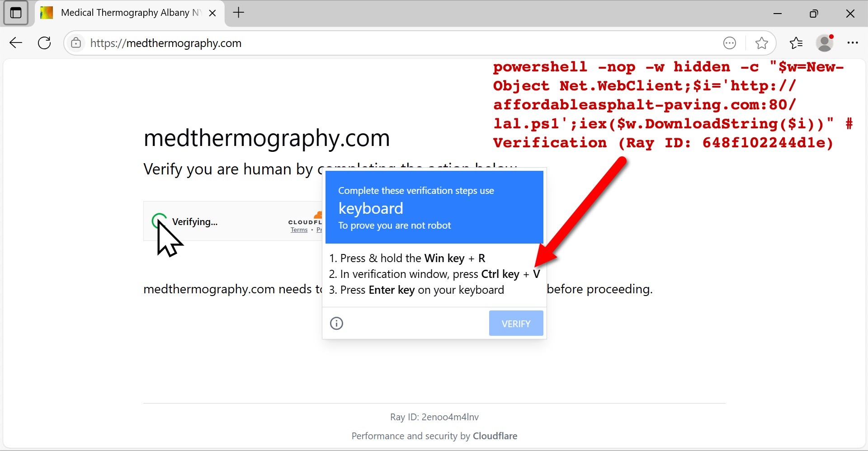Click step 3 'Press Enter key on your keyboard'
Screen dimensions: 868x451
(416, 290)
